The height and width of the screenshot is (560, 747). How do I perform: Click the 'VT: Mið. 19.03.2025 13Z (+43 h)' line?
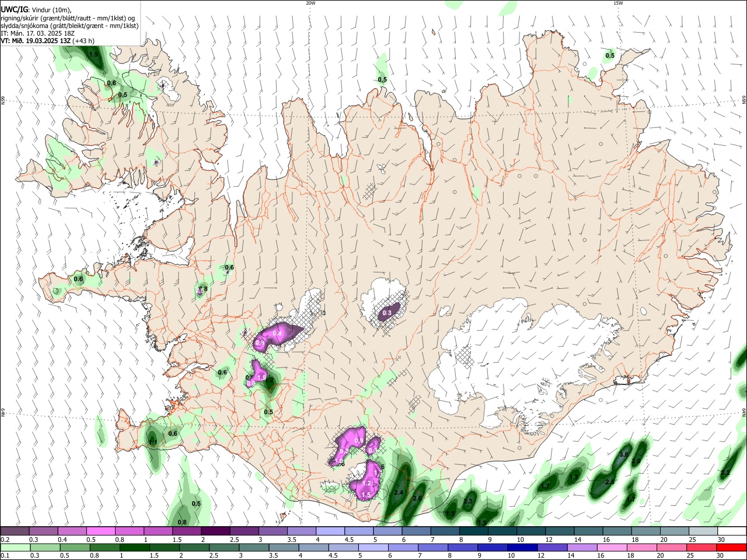click(x=48, y=41)
